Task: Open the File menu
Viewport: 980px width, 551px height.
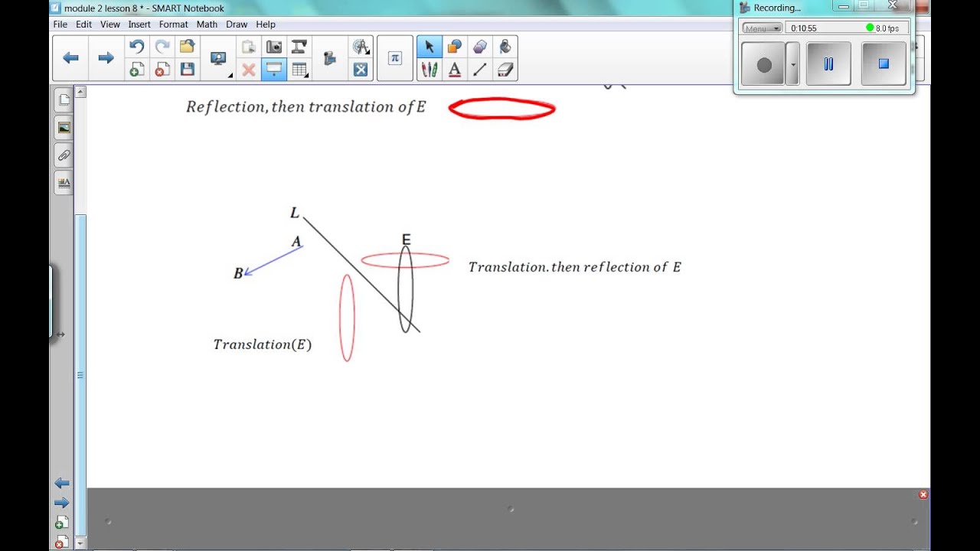Action: [60, 24]
